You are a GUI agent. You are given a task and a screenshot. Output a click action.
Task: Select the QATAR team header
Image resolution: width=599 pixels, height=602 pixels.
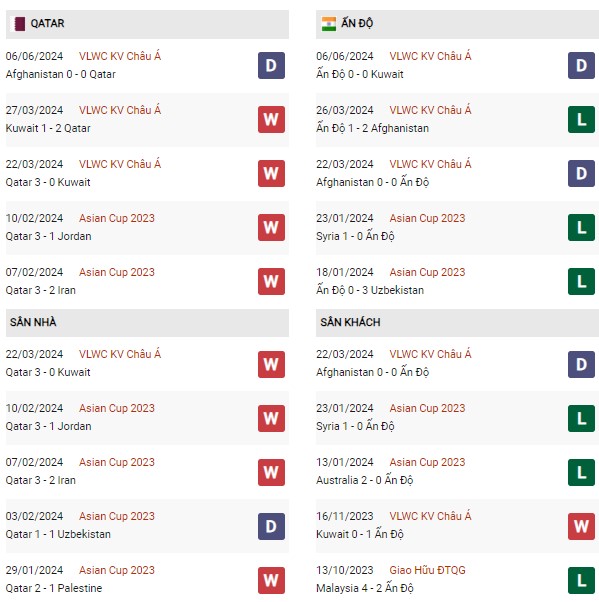coord(147,24)
